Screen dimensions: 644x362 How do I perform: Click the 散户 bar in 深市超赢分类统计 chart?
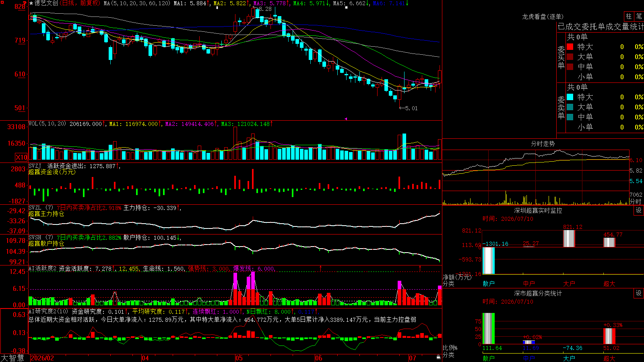489,329
